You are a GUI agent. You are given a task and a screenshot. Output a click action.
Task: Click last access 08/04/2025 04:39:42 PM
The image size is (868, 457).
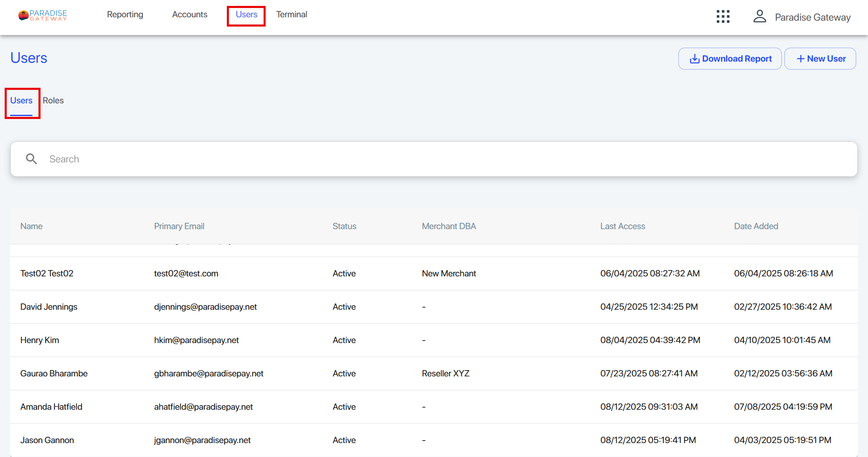pyautogui.click(x=650, y=340)
